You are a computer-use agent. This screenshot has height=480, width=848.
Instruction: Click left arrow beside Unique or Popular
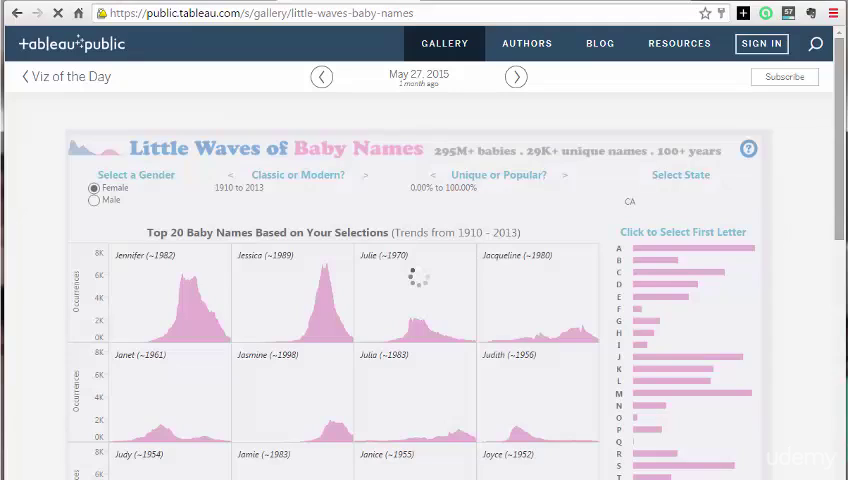pos(433,175)
